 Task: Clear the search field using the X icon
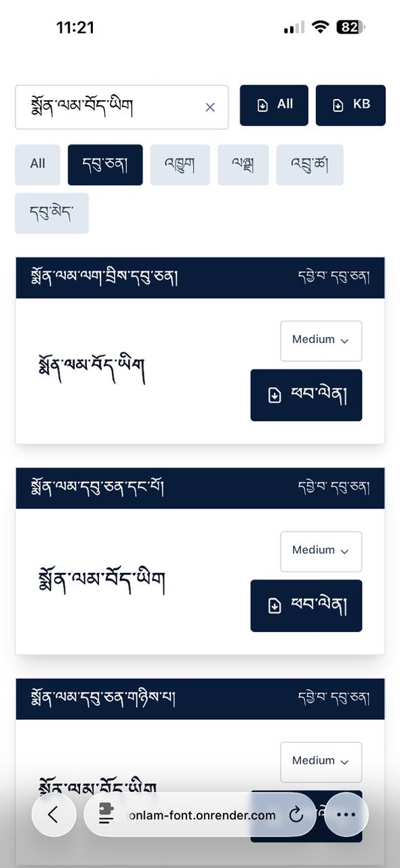pos(209,107)
